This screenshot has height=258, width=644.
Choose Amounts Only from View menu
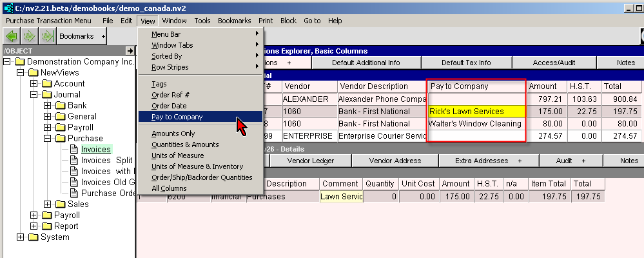[x=173, y=134]
